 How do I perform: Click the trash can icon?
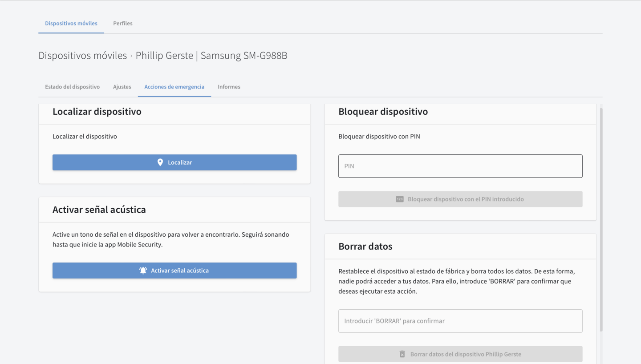coord(402,354)
